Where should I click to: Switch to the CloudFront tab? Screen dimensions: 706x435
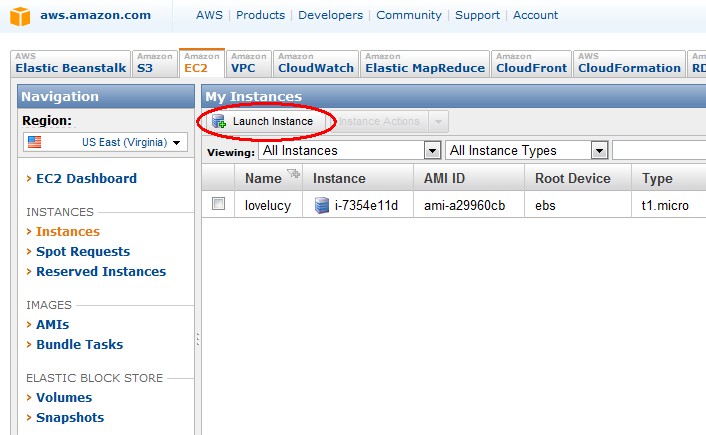click(531, 63)
